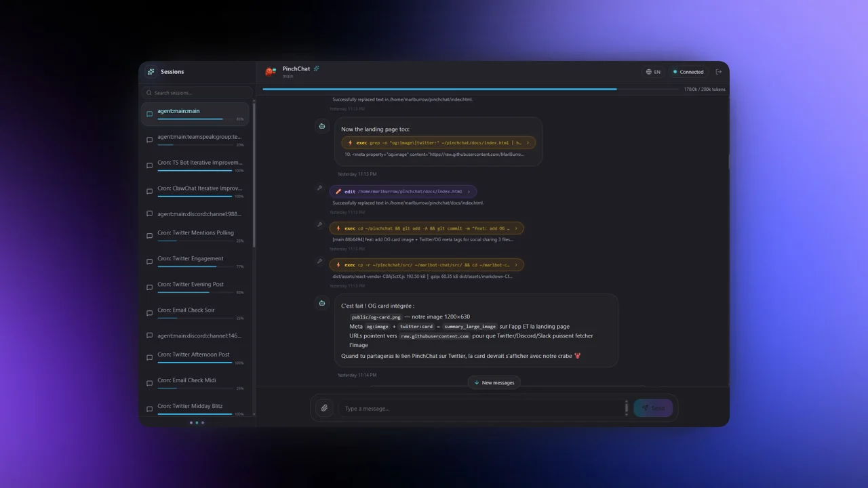Open the Cron: Twitter Evening Post session
Viewport: 868px width, 488px height.
pos(195,287)
